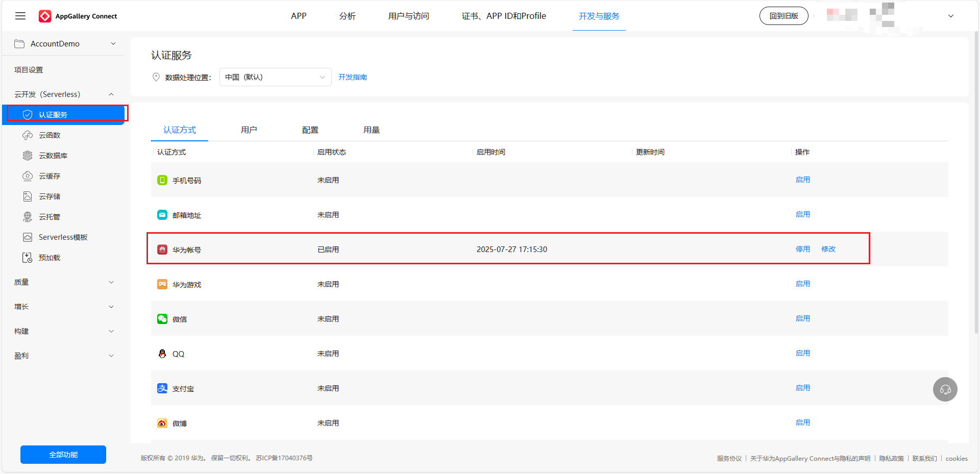The image size is (980, 474).
Task: Open the cookies footer link
Action: tap(957, 458)
